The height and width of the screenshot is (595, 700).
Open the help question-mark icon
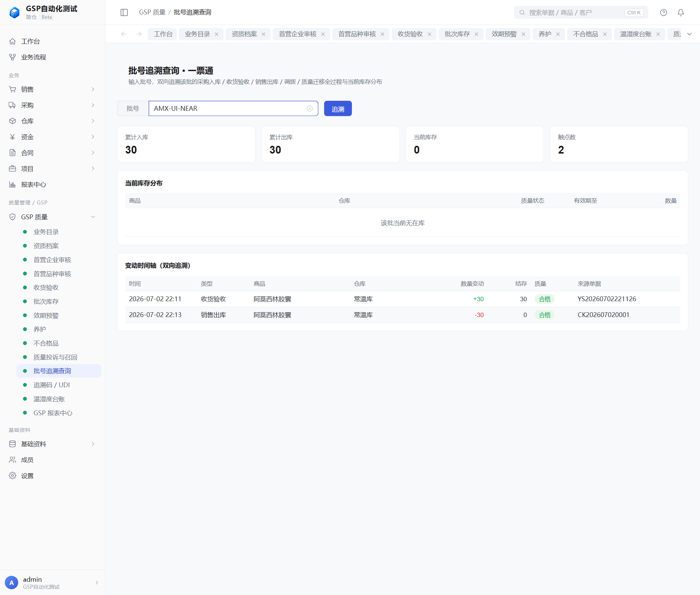[663, 13]
